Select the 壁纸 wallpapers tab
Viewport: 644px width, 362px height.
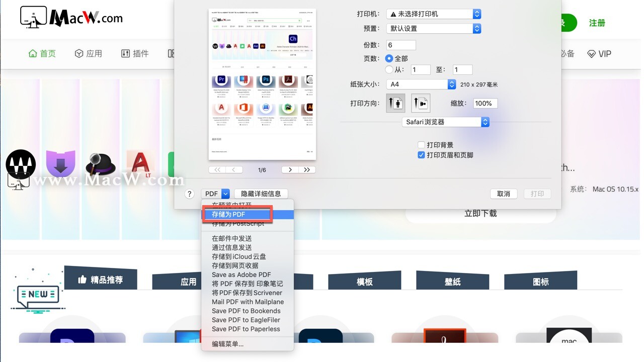[453, 281]
